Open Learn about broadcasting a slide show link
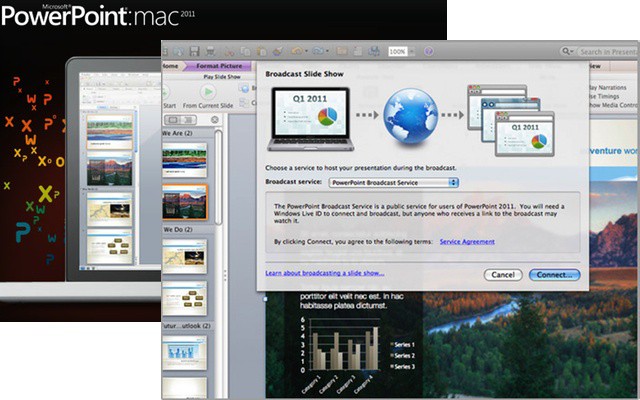This screenshot has height=400, width=640. [324, 273]
